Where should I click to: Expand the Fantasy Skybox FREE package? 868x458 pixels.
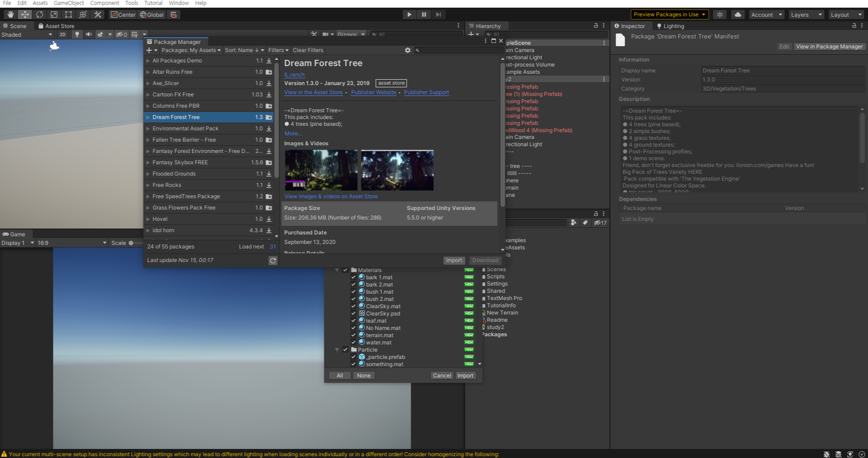click(x=148, y=162)
